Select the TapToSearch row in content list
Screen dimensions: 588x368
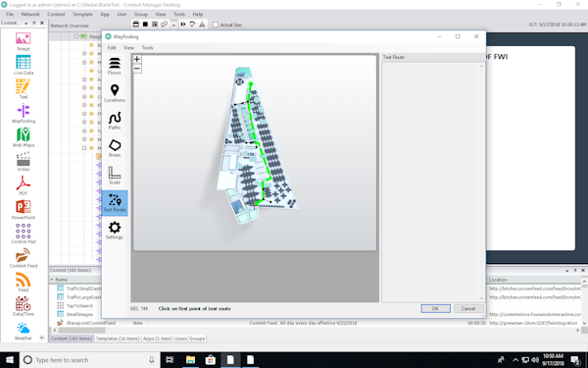(x=79, y=306)
